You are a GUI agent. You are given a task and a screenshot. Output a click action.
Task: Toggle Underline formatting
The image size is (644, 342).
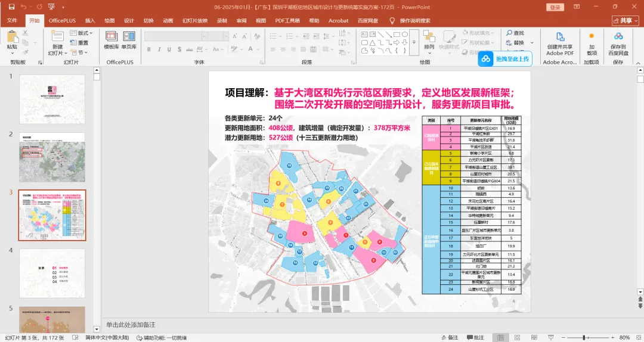[169, 49]
